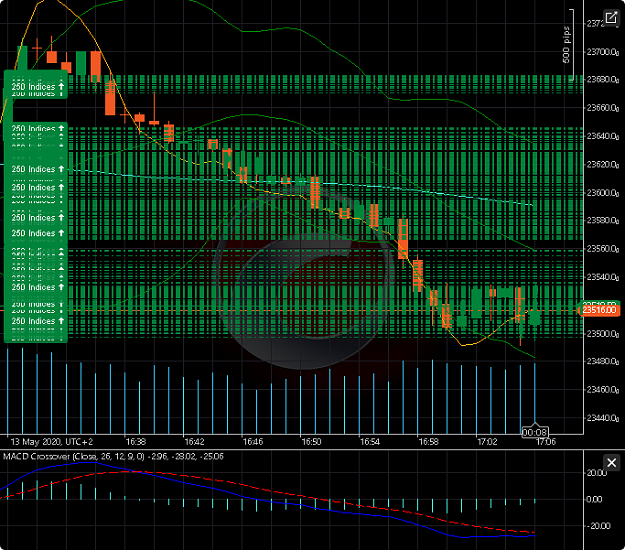This screenshot has height=550, width=625.
Task: Click the 23560.0 price axis label
Action: click(x=603, y=249)
